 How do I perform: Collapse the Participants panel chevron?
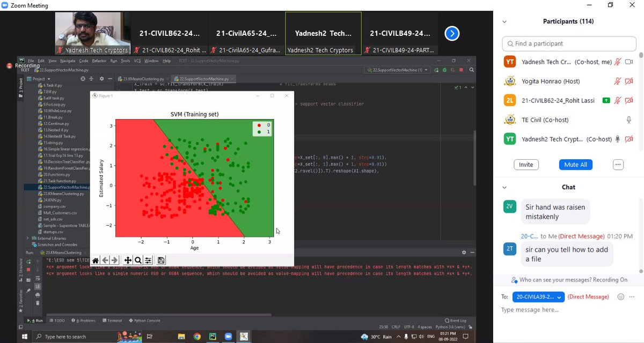[504, 22]
